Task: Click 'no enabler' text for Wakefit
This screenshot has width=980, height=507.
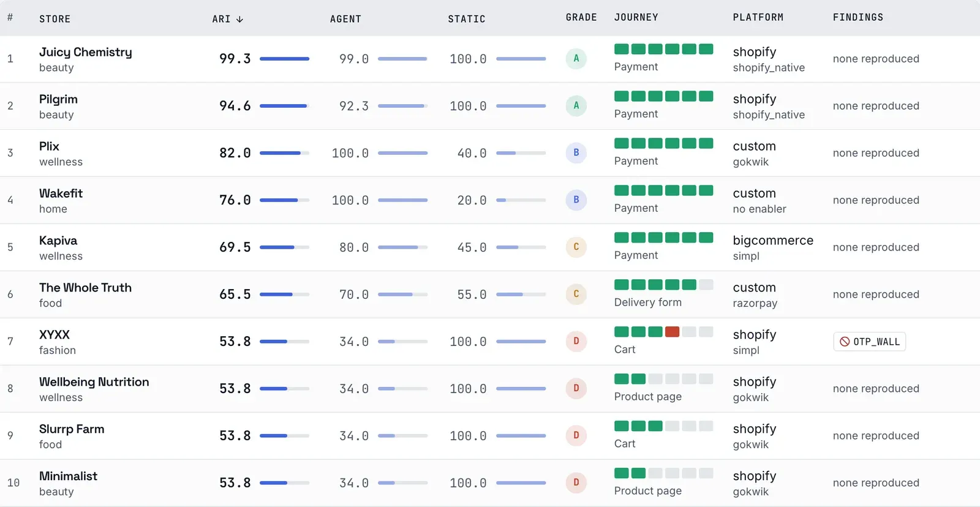Action: pos(759,209)
